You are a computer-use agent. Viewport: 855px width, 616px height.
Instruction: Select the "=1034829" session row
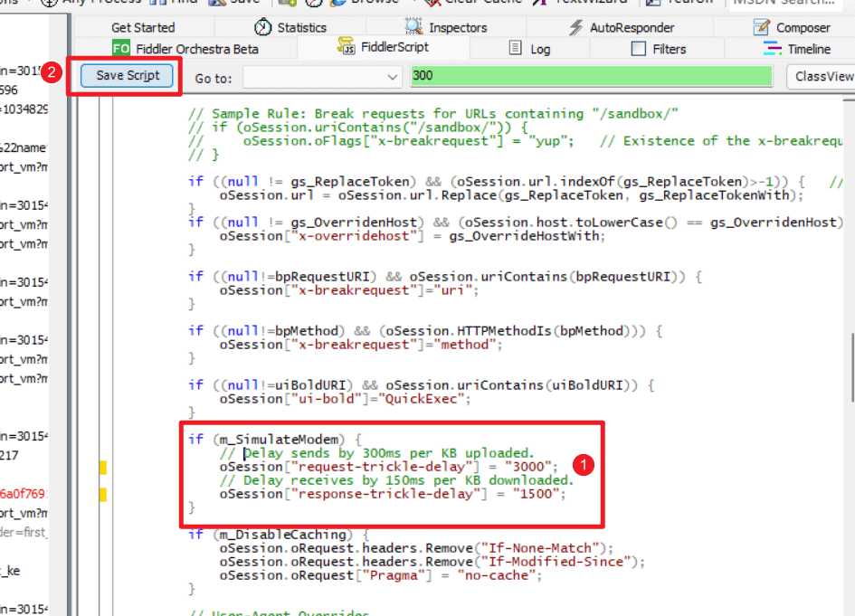(x=24, y=109)
